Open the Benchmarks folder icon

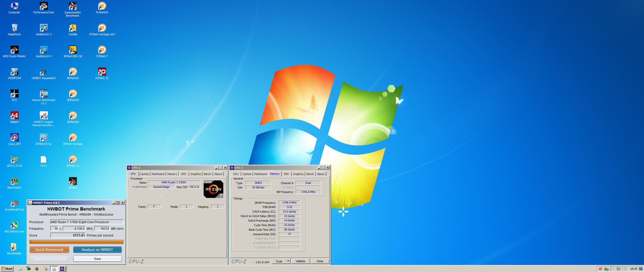point(14,249)
